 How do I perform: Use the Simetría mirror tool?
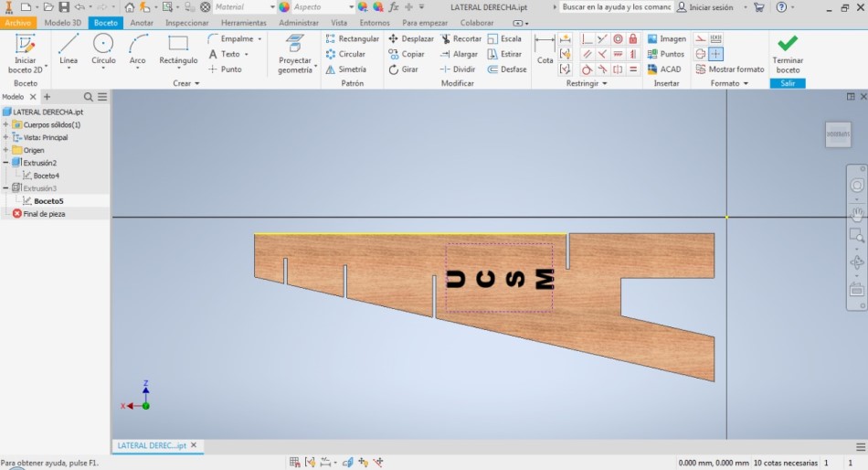pyautogui.click(x=346, y=69)
